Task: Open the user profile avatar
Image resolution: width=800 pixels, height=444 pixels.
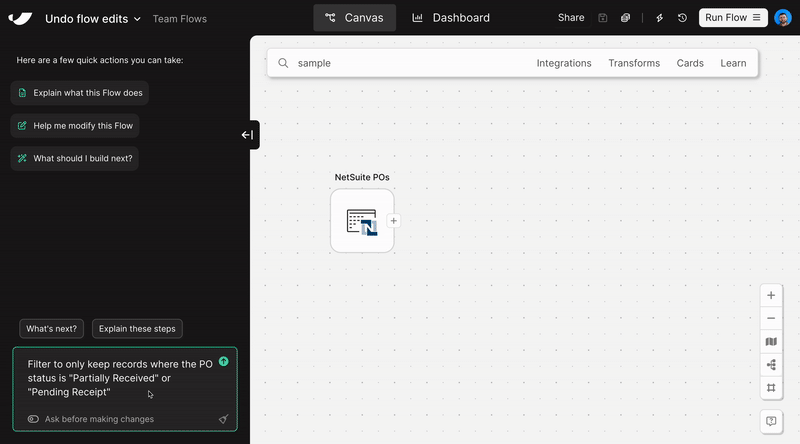Action: (x=783, y=18)
